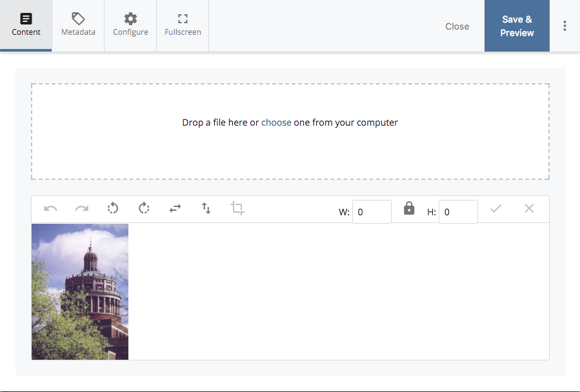Viewport: 580px width, 392px height.
Task: Switch to the Metadata tab
Action: (x=78, y=26)
